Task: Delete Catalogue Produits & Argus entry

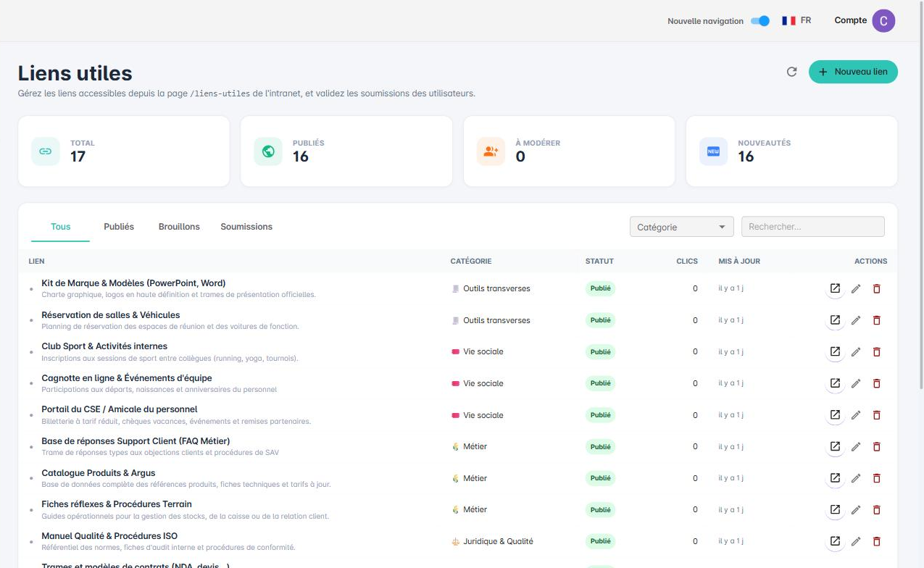Action: (x=876, y=478)
